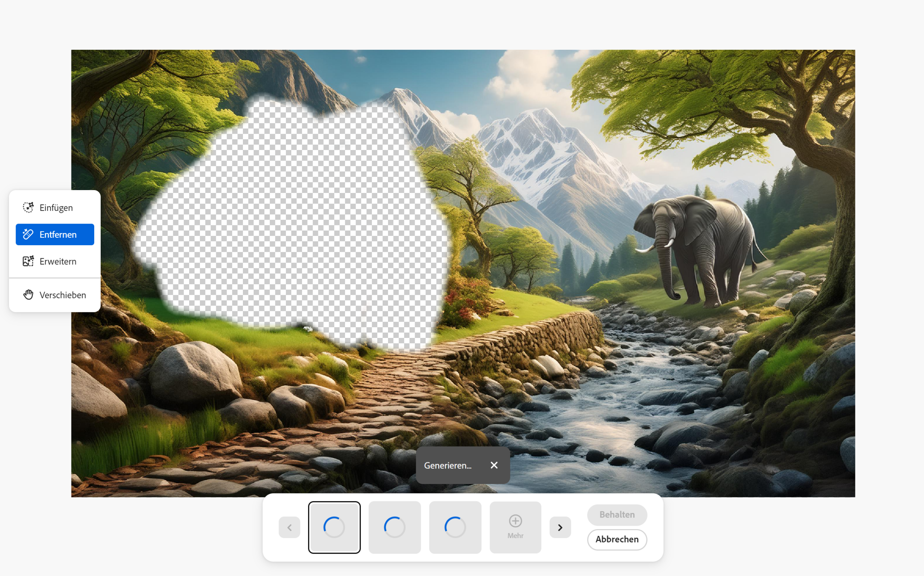Click the Verschieben hand icon
The image size is (924, 576).
click(x=28, y=294)
